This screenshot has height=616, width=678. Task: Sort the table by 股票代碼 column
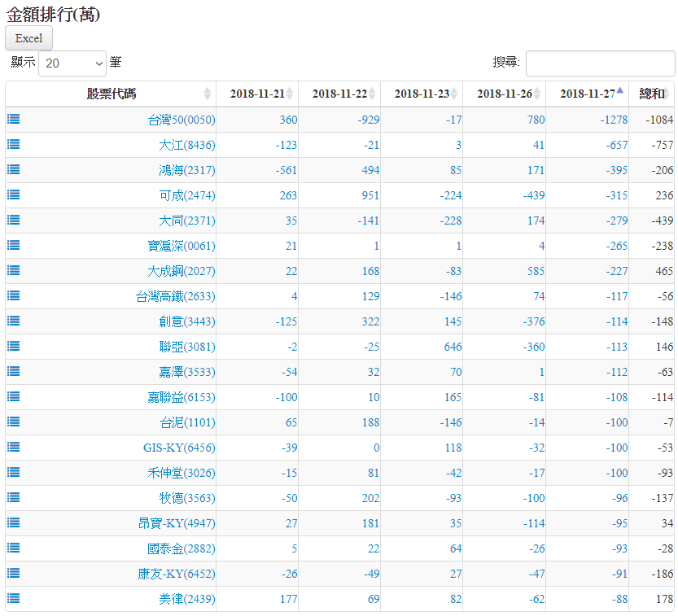[112, 94]
